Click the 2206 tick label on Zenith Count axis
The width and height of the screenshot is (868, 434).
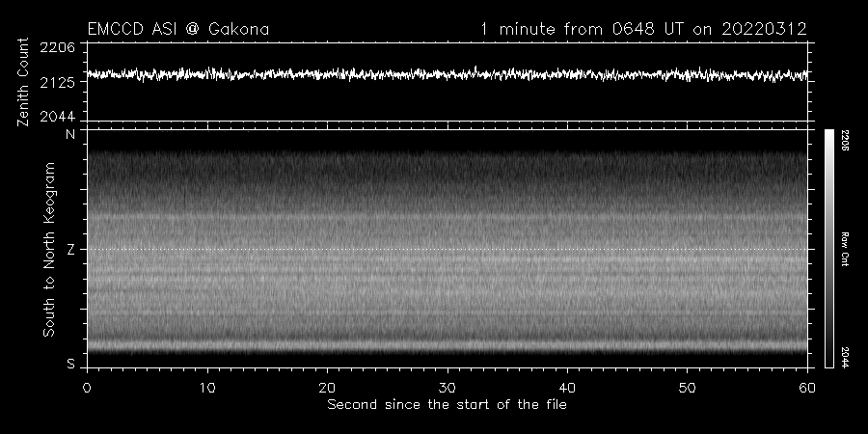(58, 47)
